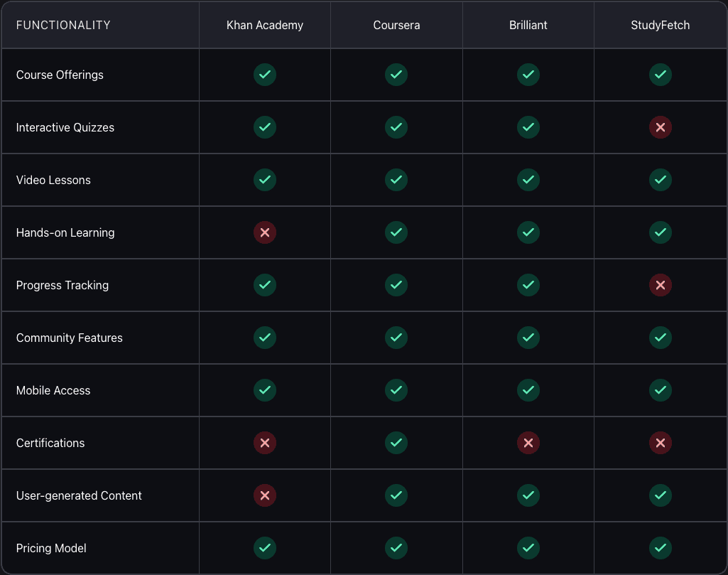Click Khan Academy's Video Lessons checkmark
The image size is (728, 575).
[x=265, y=180]
